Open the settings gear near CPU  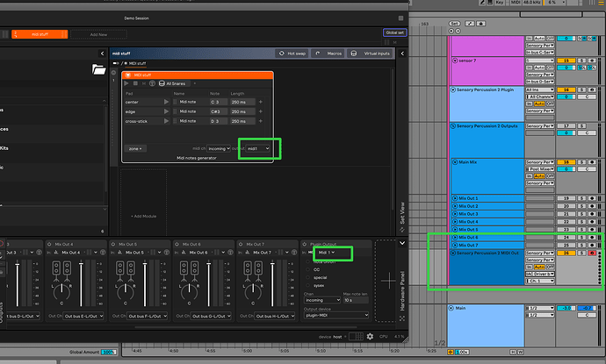370,336
